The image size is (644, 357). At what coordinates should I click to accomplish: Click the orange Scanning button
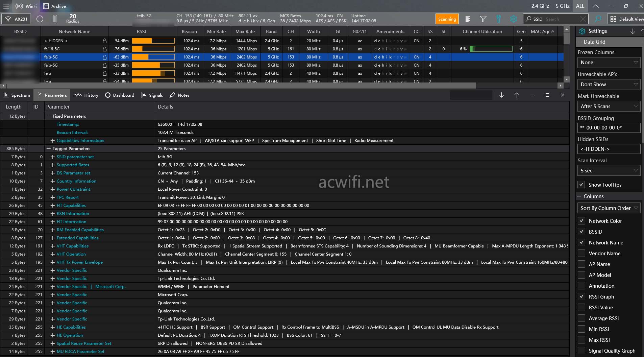click(x=447, y=19)
